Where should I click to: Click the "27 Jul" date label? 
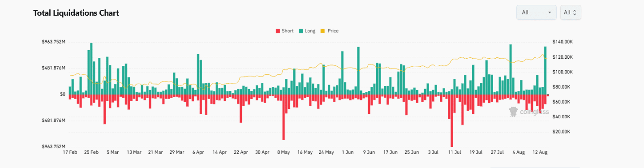498,152
